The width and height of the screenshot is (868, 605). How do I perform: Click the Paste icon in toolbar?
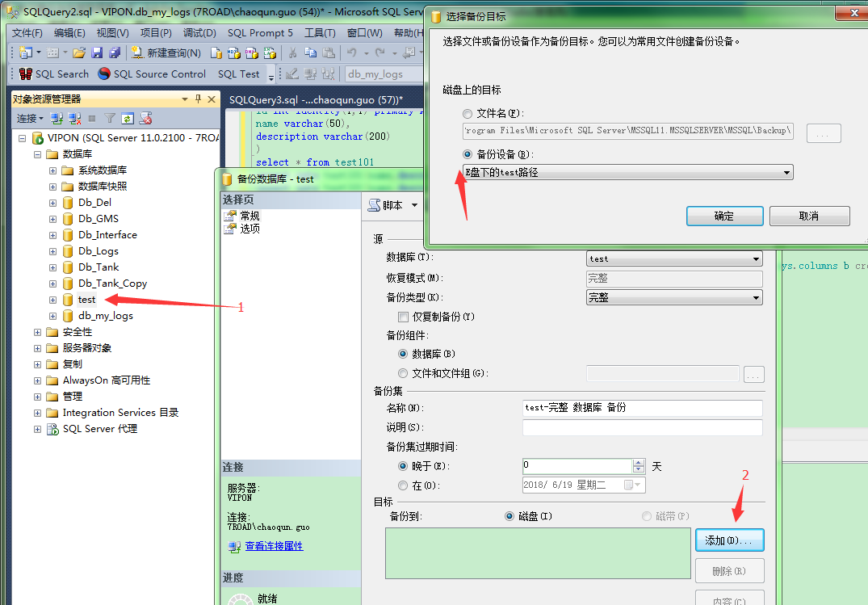click(329, 53)
